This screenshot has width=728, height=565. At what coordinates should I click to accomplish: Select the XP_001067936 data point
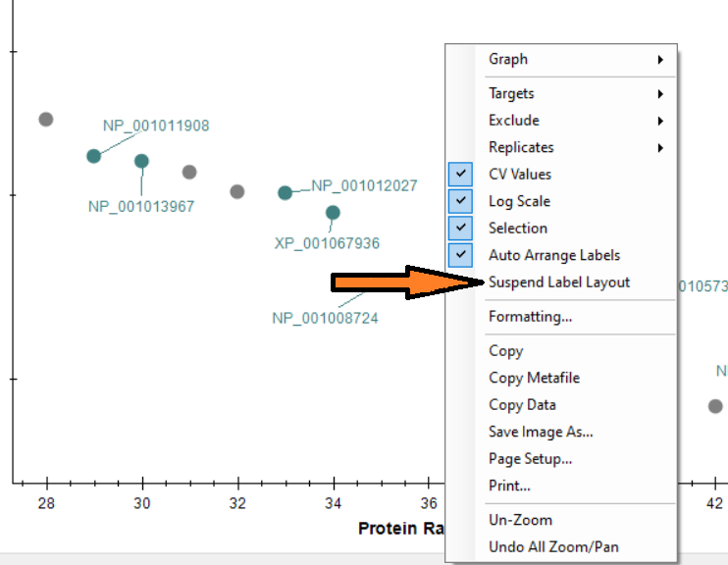[334, 213]
